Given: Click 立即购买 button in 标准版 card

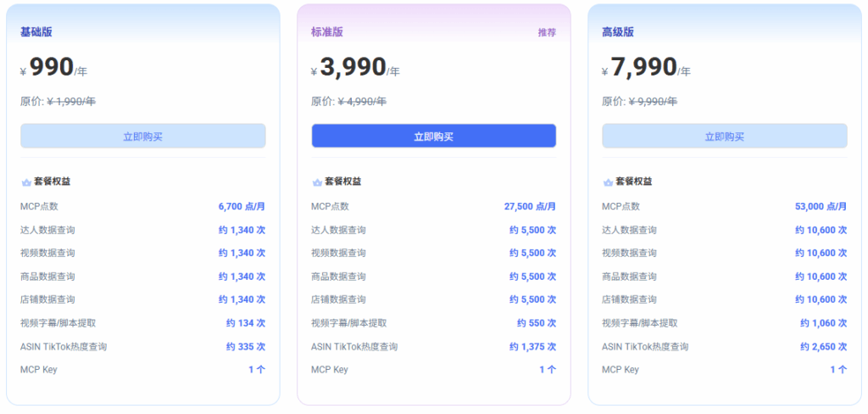Looking at the screenshot, I should [433, 136].
